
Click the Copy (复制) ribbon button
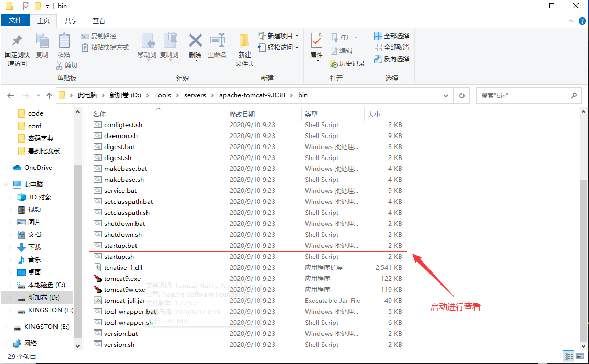[42, 46]
